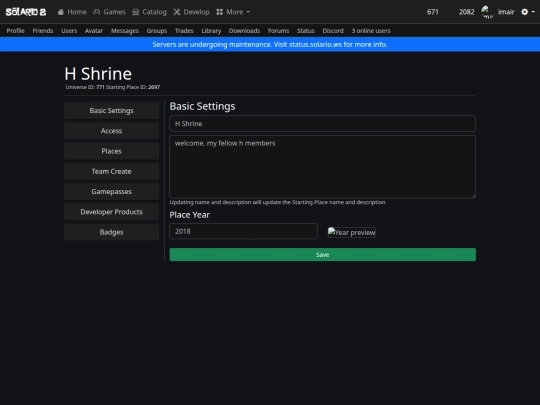This screenshot has height=405, width=540.
Task: Open the Team Create tab
Action: [111, 171]
